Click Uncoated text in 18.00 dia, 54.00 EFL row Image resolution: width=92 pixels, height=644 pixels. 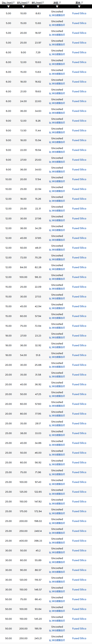coord(57,354)
